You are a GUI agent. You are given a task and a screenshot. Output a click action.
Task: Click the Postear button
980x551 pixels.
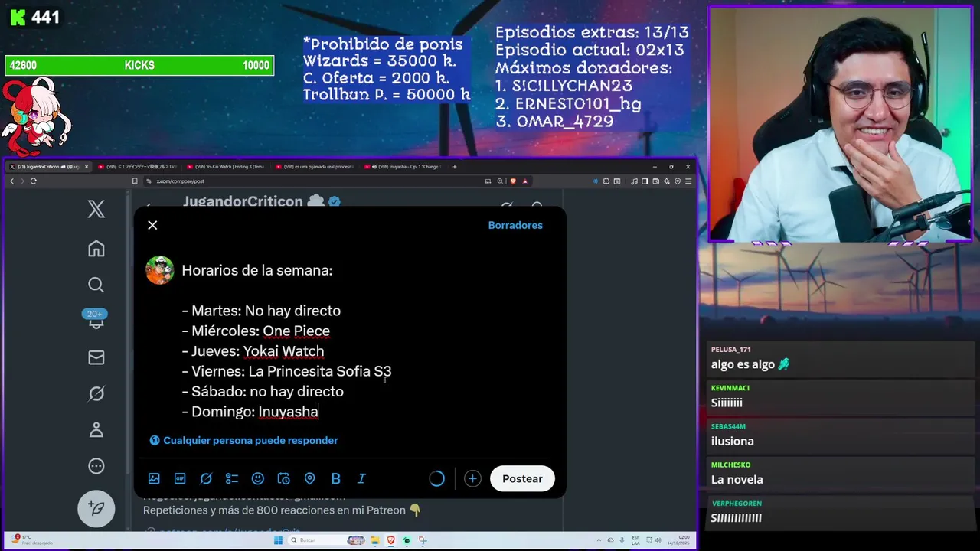click(x=522, y=478)
